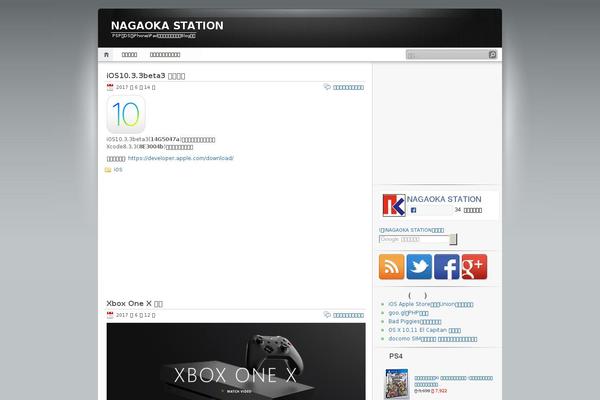Open the iOS10.3.3beta3 post title

[146, 76]
